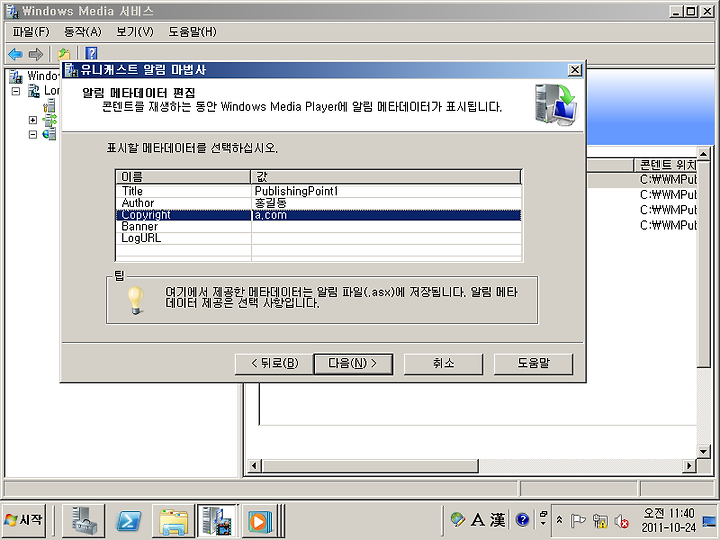Open Server Manager from the taskbar

[x=84, y=521]
